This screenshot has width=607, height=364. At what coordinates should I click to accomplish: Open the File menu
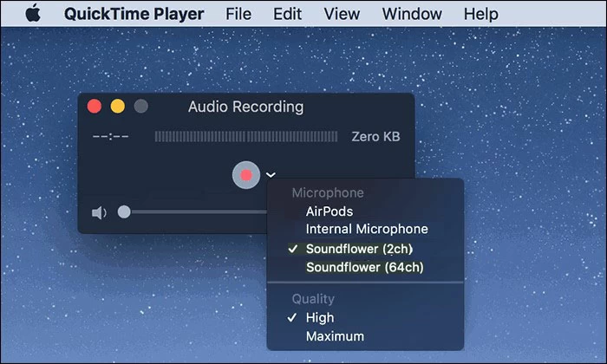pyautogui.click(x=238, y=14)
